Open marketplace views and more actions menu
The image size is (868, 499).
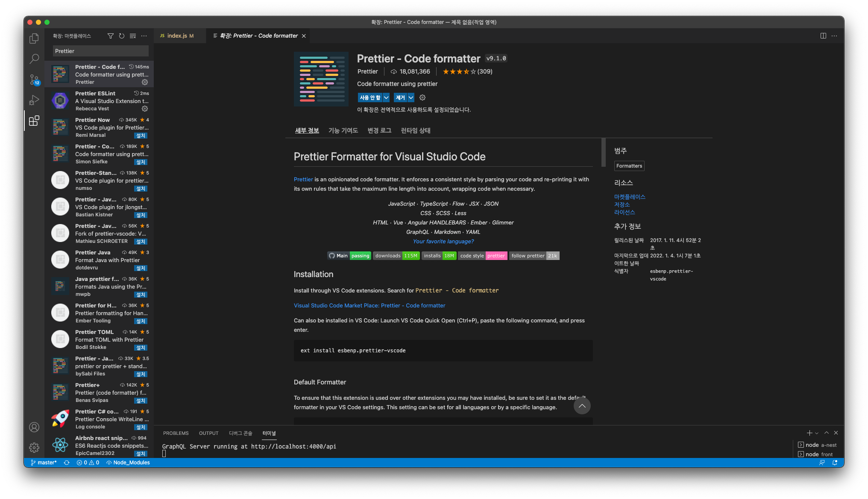click(144, 36)
